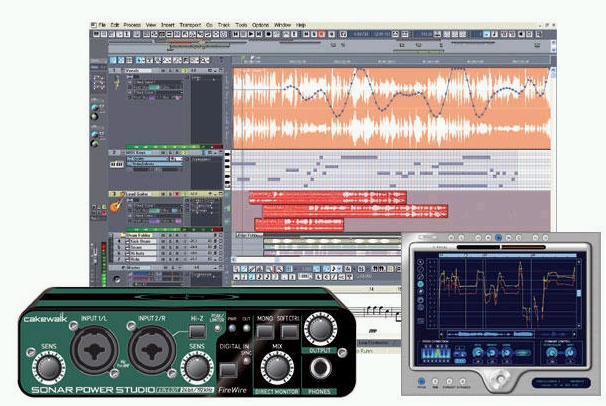The height and width of the screenshot is (406, 606).
Task: Click the microphone icon of the Vocals track
Action: click(x=117, y=82)
